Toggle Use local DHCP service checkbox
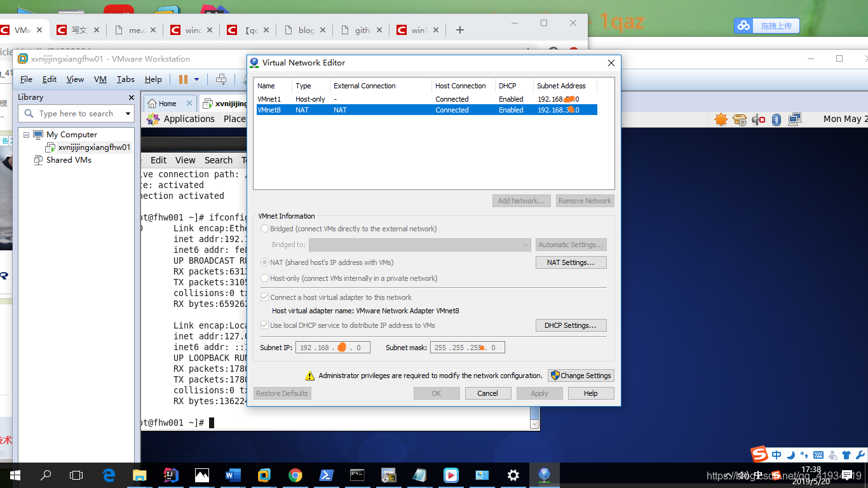The height and width of the screenshot is (488, 868). (265, 325)
